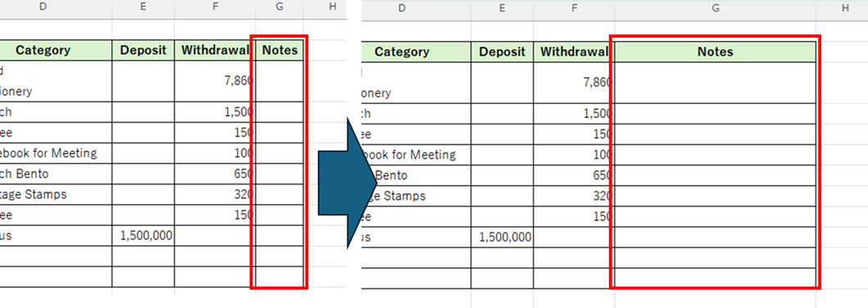Viewport: 868px width, 308px height.
Task: Select the 320 withdrawal cell in right sheet
Action: click(575, 196)
